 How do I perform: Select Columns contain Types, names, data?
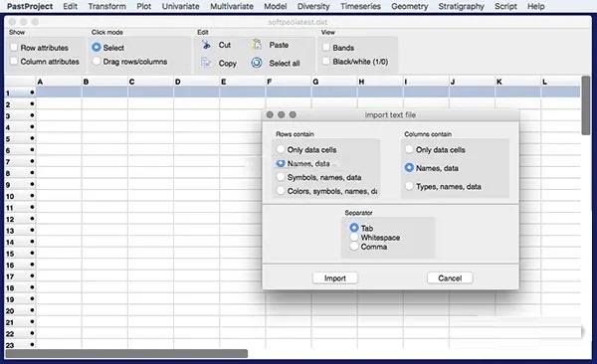click(409, 186)
